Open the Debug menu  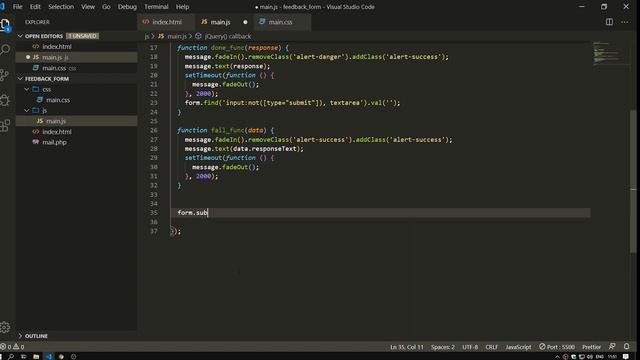(x=127, y=7)
